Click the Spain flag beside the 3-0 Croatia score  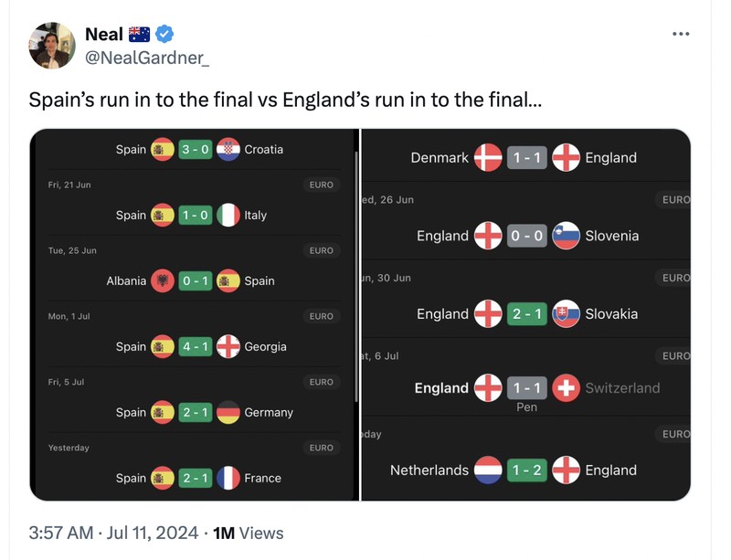click(164, 149)
